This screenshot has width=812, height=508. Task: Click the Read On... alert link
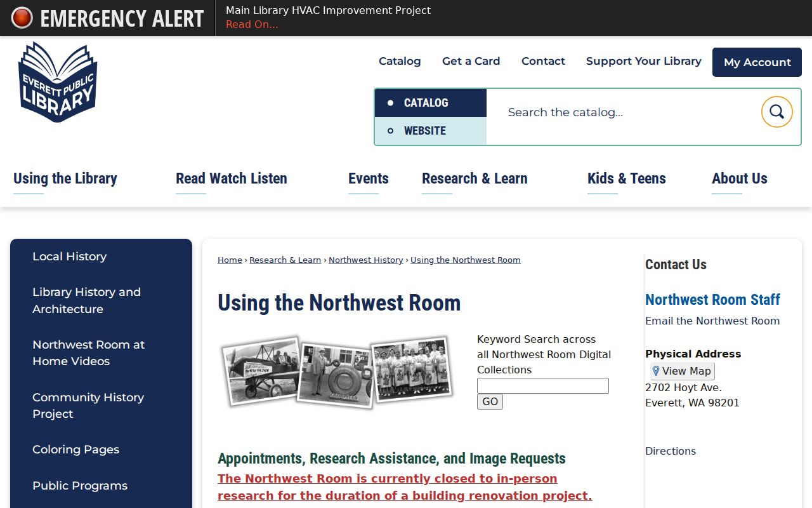[252, 25]
